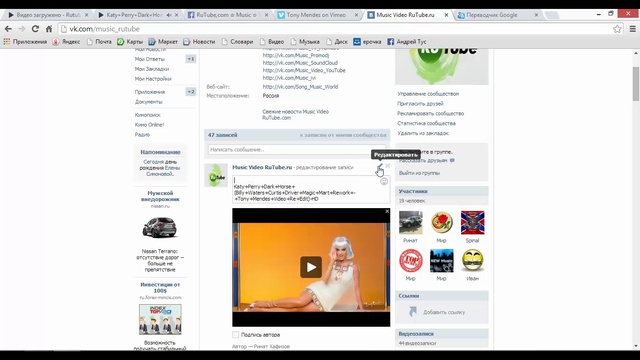This screenshot has height=360, width=640.
Task: Open Мои Ответы in left menu
Action: tap(150, 59)
